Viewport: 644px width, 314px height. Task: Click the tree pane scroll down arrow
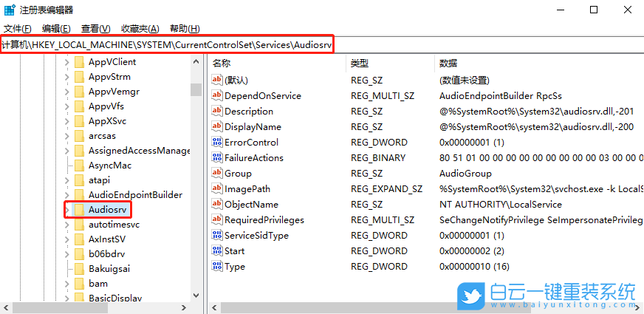tap(196, 295)
